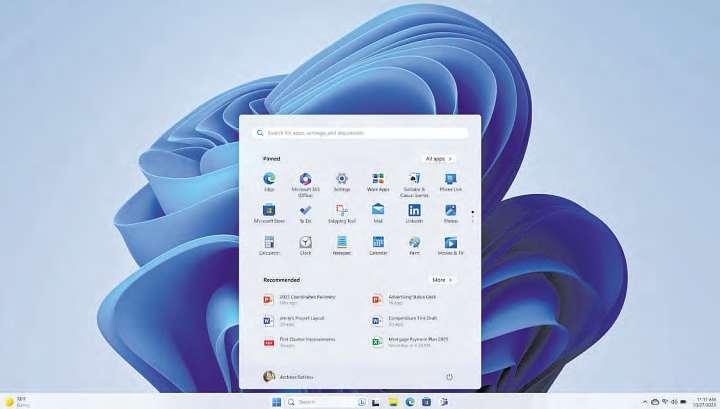
Task: Open the Mail app
Action: (x=378, y=213)
